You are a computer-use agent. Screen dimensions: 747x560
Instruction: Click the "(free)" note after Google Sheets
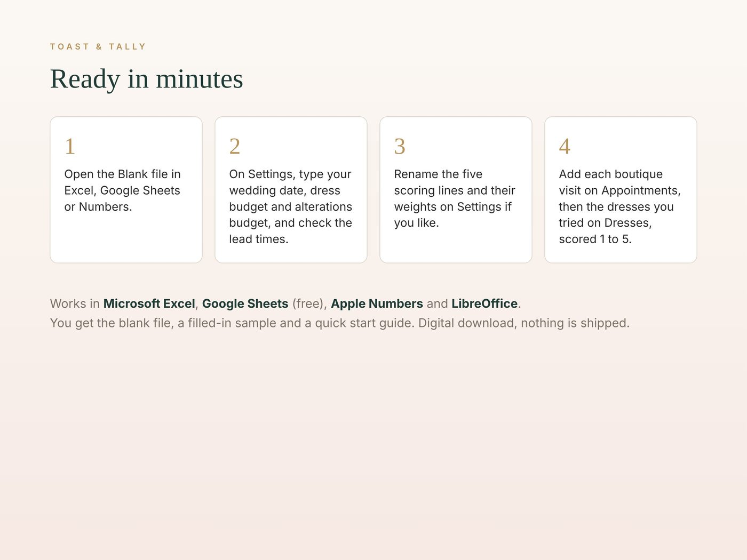pos(308,303)
